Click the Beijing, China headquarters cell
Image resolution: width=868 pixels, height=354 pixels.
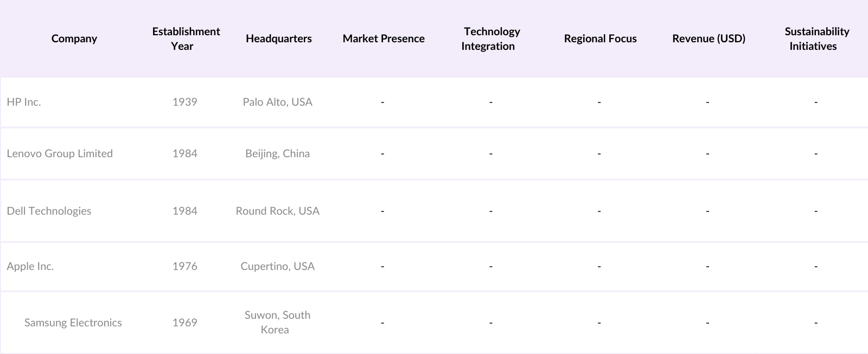pyautogui.click(x=278, y=153)
